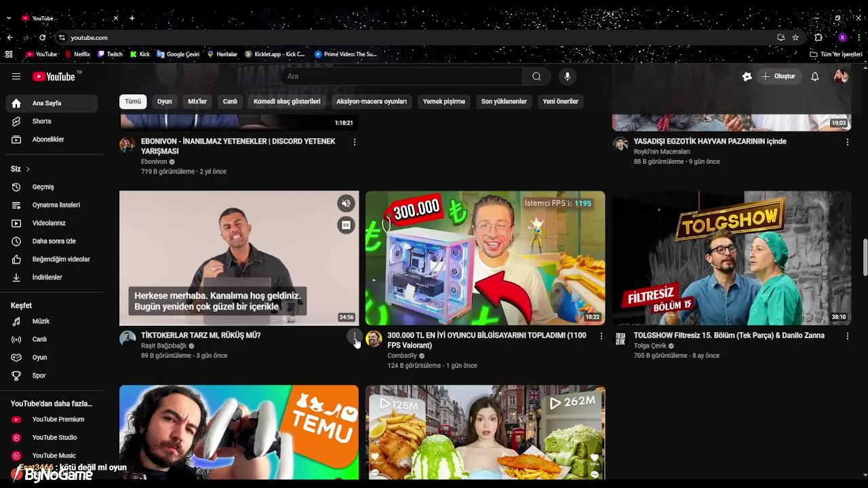The height and width of the screenshot is (488, 868).
Task: Focus the Ara search field
Action: 401,76
